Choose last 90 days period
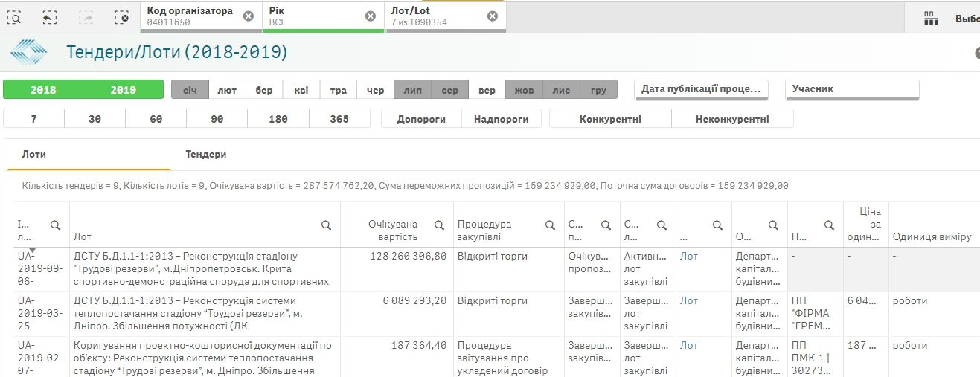This screenshot has width=980, height=377. click(x=217, y=119)
